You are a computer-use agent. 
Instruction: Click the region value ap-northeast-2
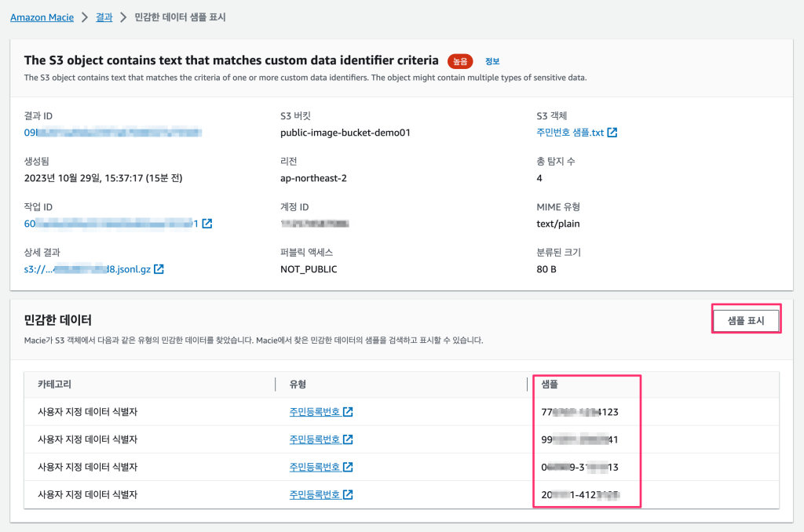pos(313,178)
